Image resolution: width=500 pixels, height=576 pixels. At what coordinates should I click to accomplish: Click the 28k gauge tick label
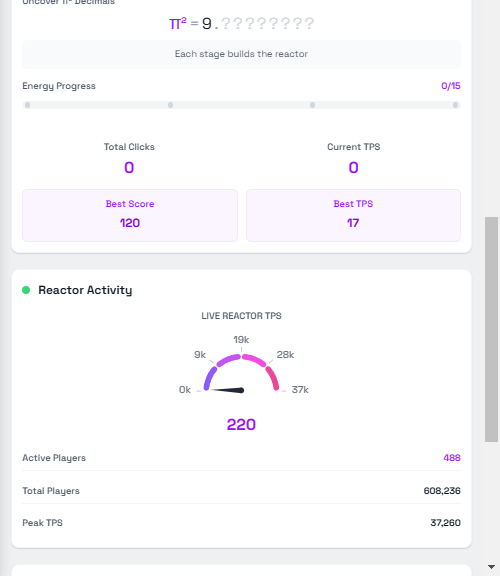[x=285, y=355]
